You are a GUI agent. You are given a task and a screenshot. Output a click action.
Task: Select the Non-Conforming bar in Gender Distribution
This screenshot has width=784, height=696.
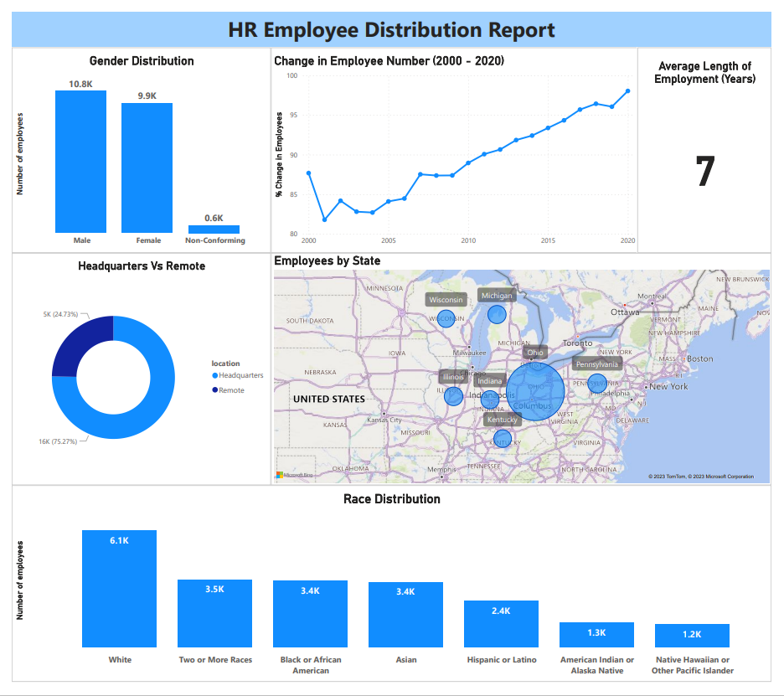[214, 230]
